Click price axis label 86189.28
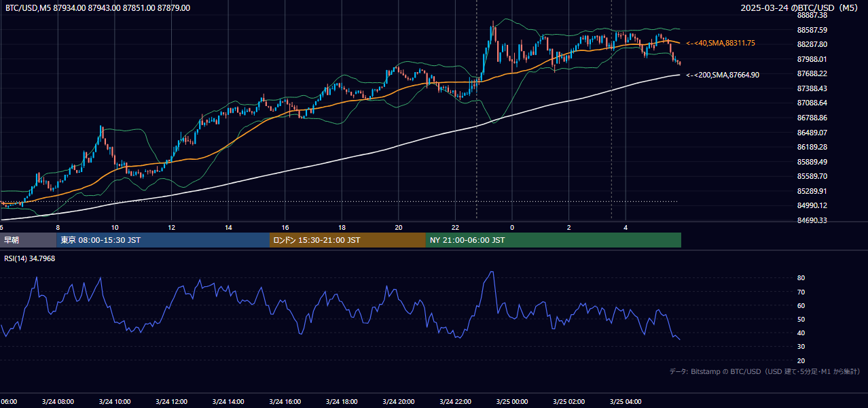Image resolution: width=868 pixels, height=408 pixels. [812, 147]
